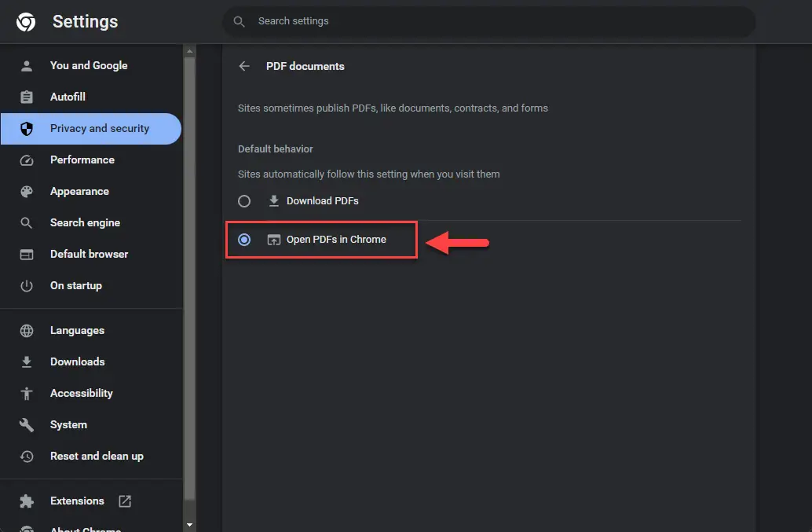Click the Privacy and security shield icon

coord(27,128)
